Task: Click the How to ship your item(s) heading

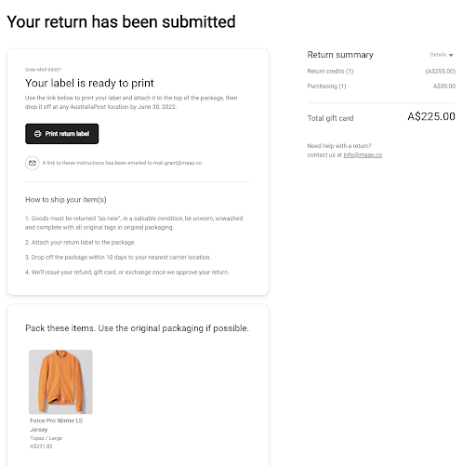Action: [x=66, y=200]
